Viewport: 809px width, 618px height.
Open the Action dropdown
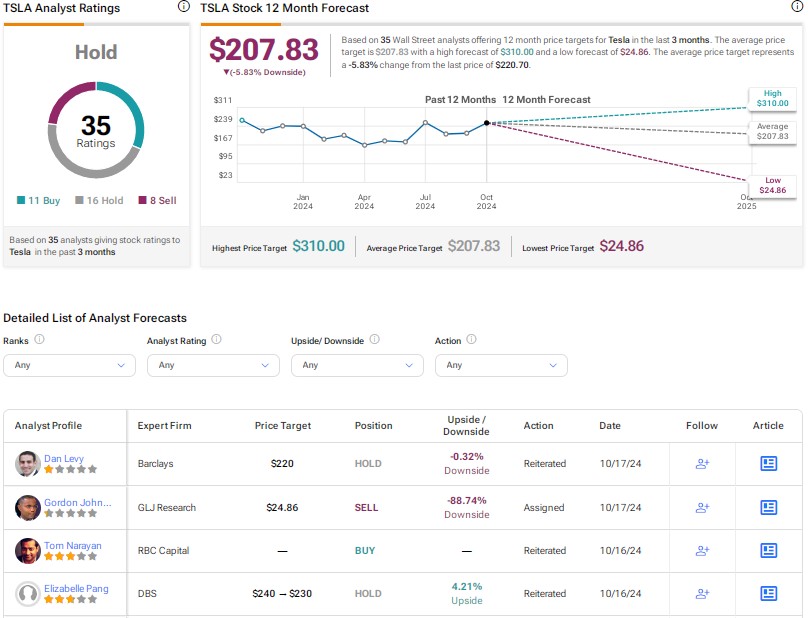(500, 365)
